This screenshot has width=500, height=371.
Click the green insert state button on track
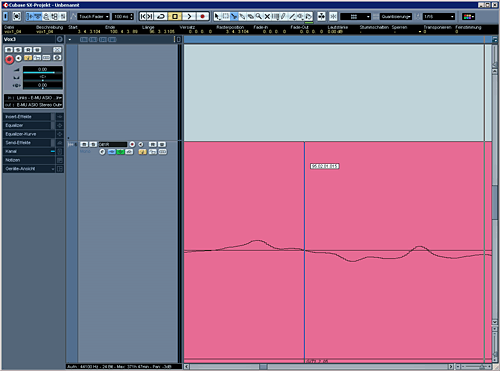coord(120,152)
